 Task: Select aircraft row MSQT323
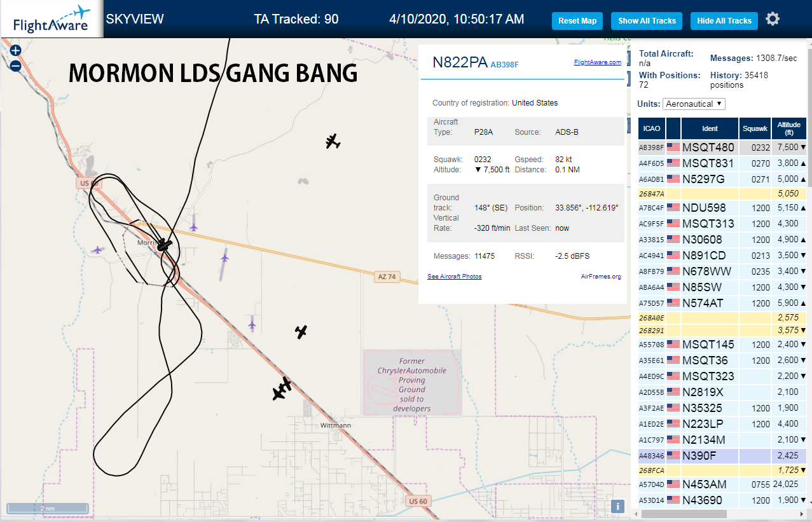tap(722, 376)
